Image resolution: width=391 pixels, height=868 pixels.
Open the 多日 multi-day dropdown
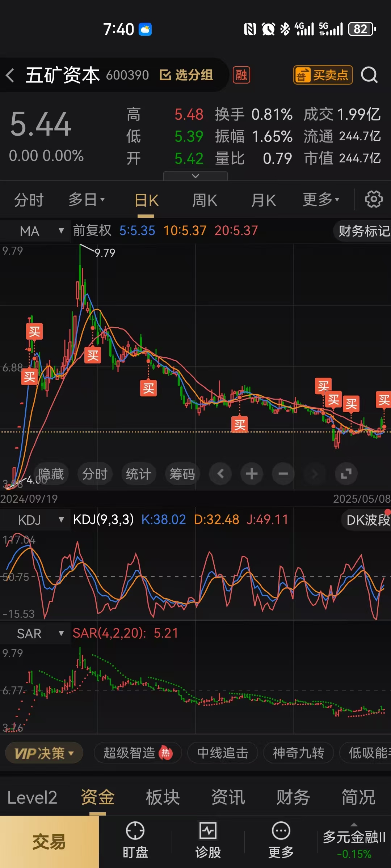(x=87, y=200)
